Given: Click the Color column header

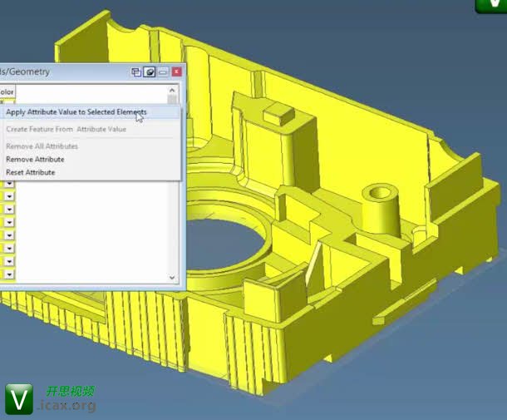Looking at the screenshot, I should pos(7,91).
